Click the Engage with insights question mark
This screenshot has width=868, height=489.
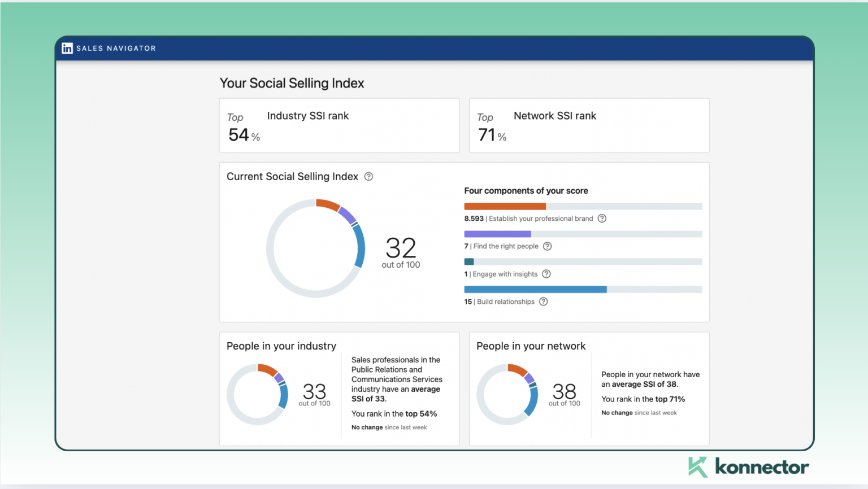[x=546, y=274]
